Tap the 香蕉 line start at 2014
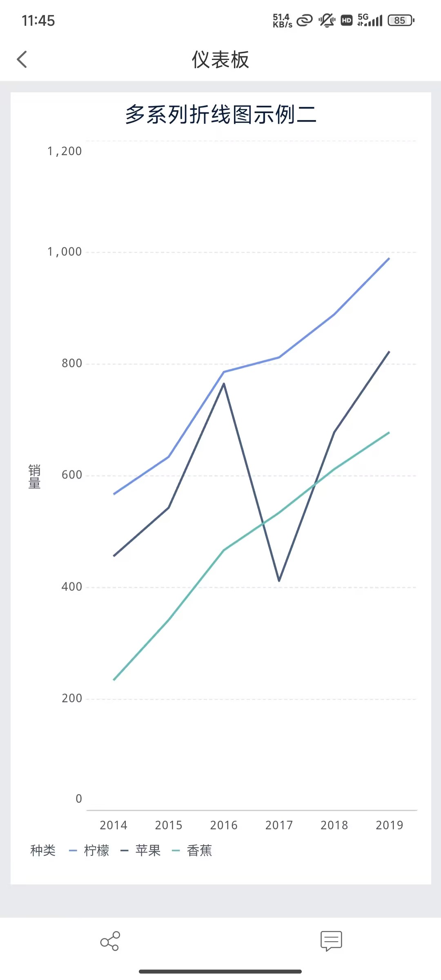This screenshot has height=980, width=441. tap(114, 680)
